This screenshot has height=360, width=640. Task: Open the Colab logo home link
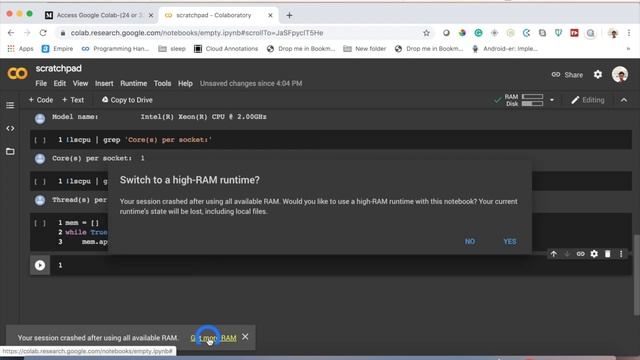click(17, 73)
